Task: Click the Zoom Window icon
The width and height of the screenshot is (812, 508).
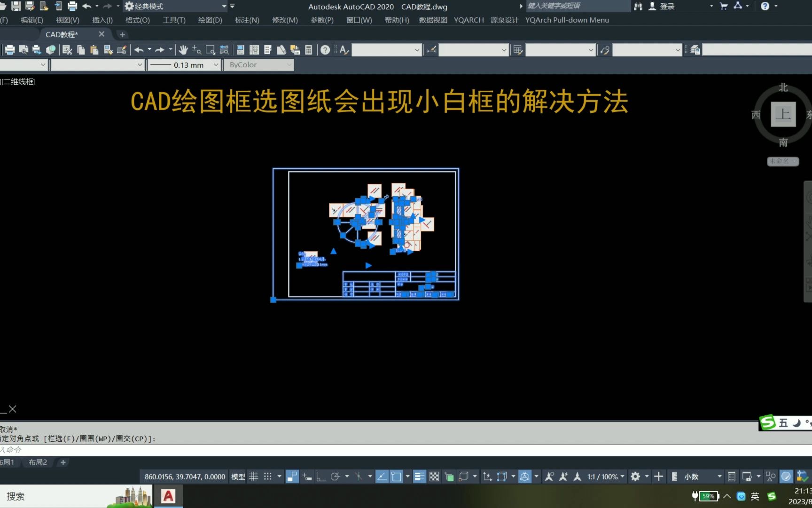Action: pyautogui.click(x=211, y=50)
